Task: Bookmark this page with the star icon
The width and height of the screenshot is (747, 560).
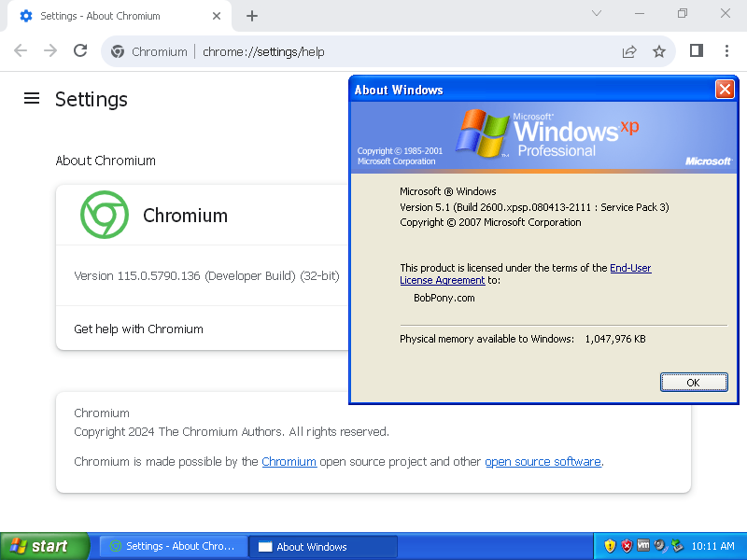Action: pyautogui.click(x=659, y=51)
